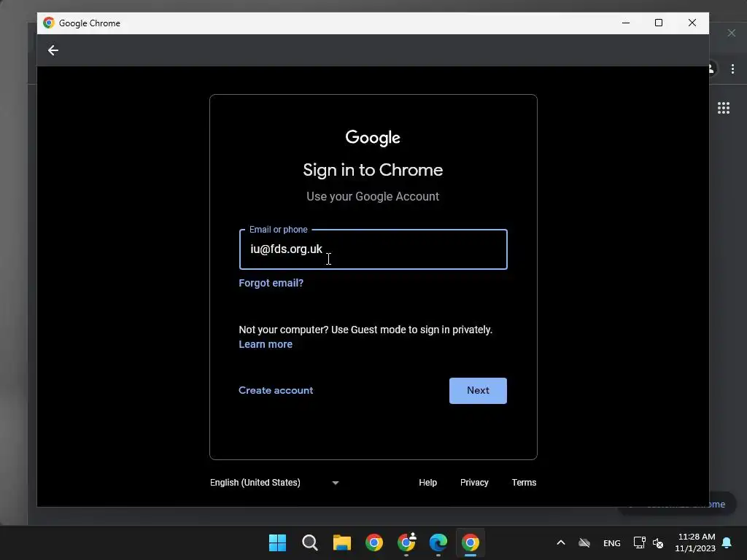Open the Forgot email? link
This screenshot has height=560, width=747.
(271, 283)
